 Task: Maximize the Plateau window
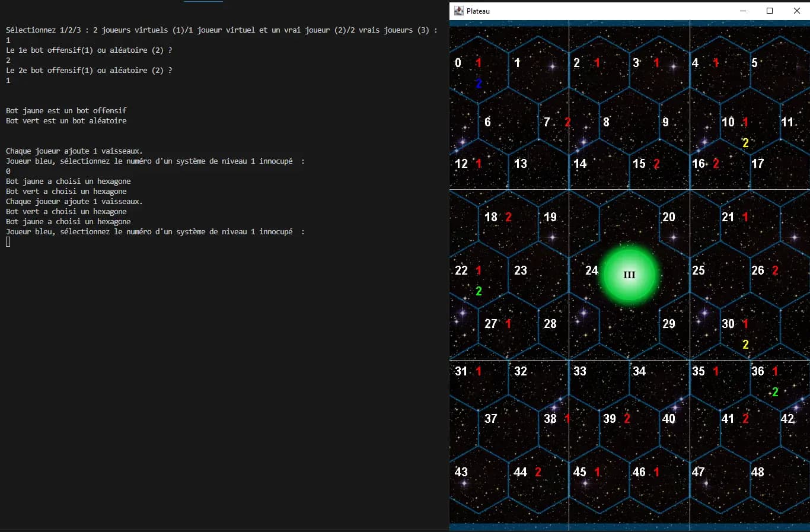(x=770, y=11)
